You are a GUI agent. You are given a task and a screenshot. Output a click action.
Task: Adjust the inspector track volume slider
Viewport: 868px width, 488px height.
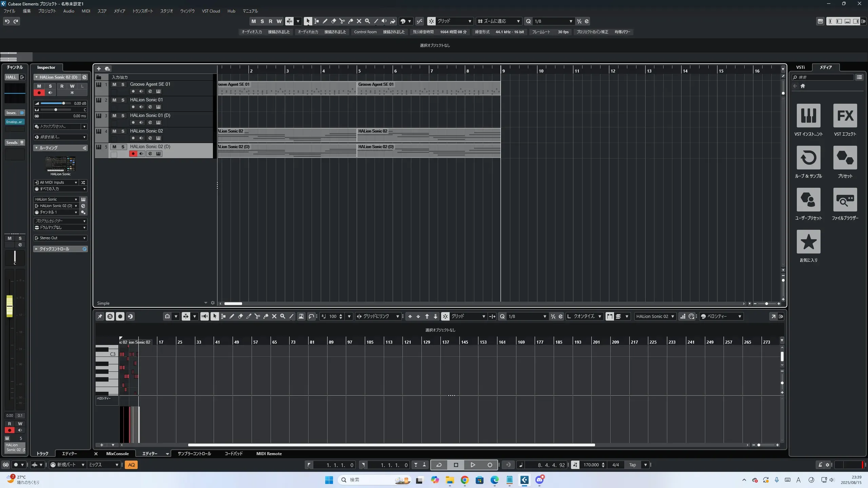(63, 103)
